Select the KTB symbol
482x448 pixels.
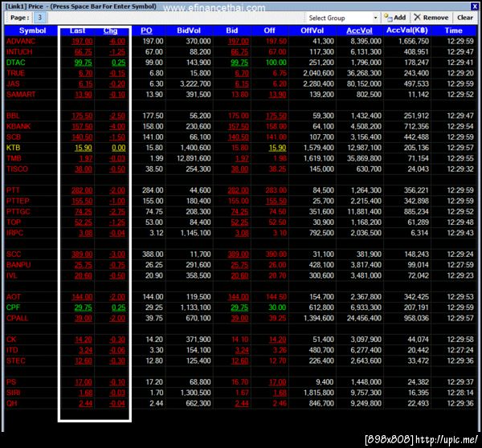point(13,148)
